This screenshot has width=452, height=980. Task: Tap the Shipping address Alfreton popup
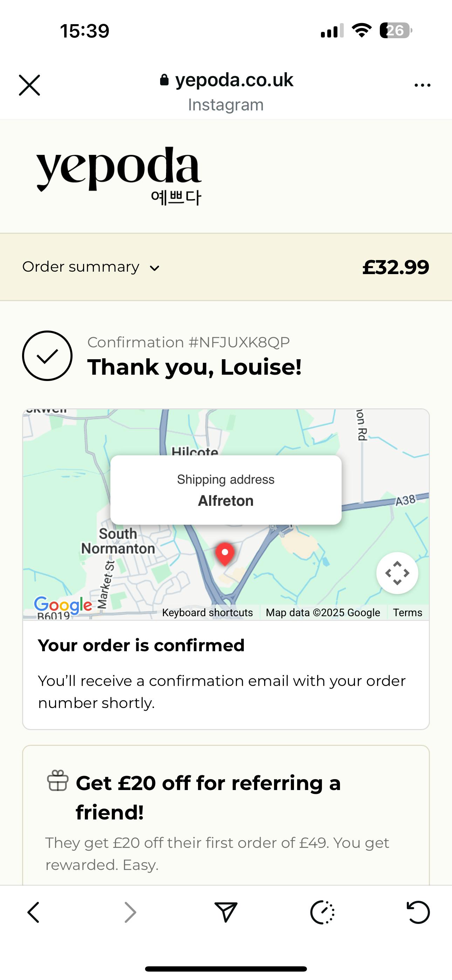point(226,490)
